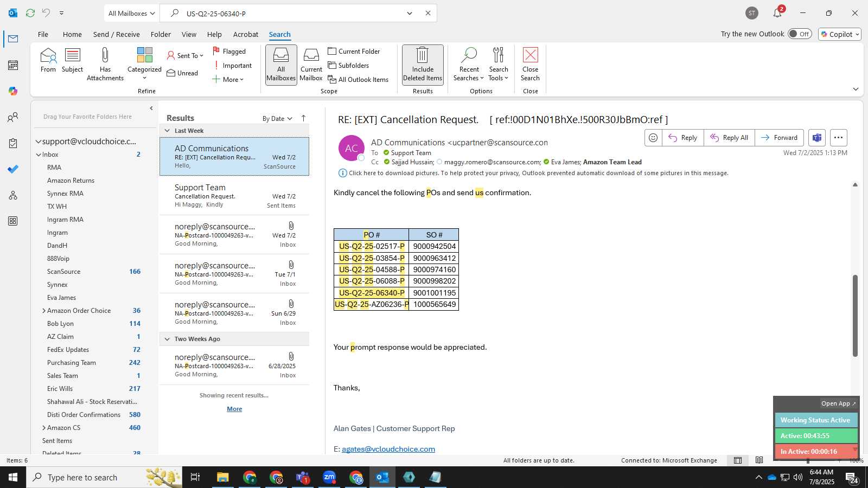Open the All Mailboxes scope dropdown
This screenshot has height=488, width=868.
point(131,13)
